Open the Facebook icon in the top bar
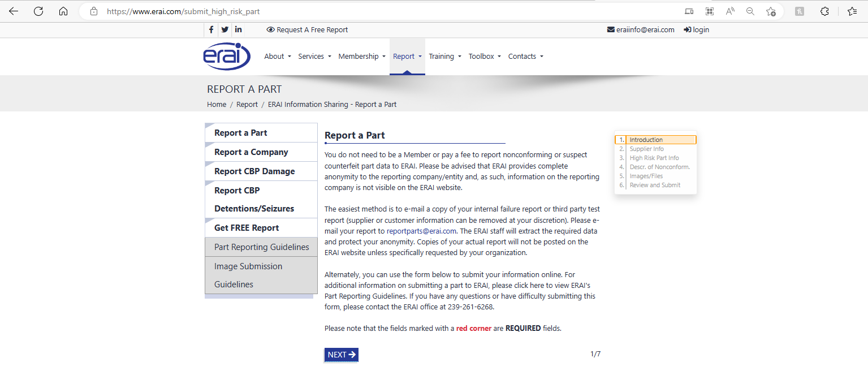The height and width of the screenshot is (375, 868). [211, 30]
